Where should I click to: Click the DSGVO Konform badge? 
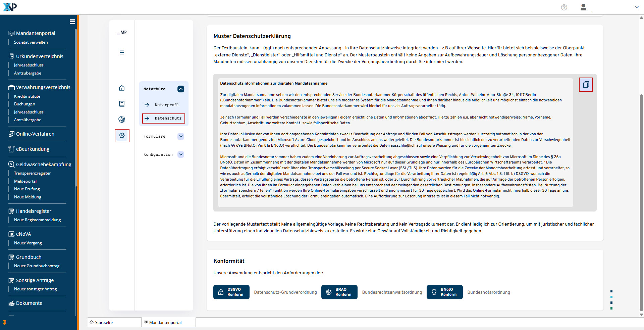tap(231, 292)
